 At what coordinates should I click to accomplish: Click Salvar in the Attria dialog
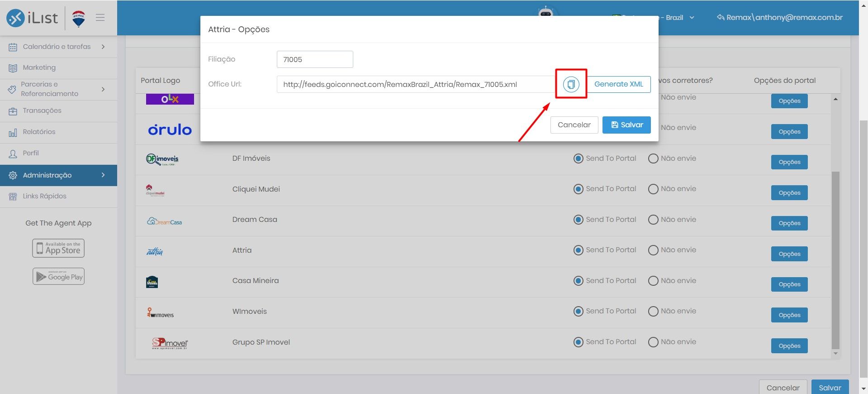[626, 125]
